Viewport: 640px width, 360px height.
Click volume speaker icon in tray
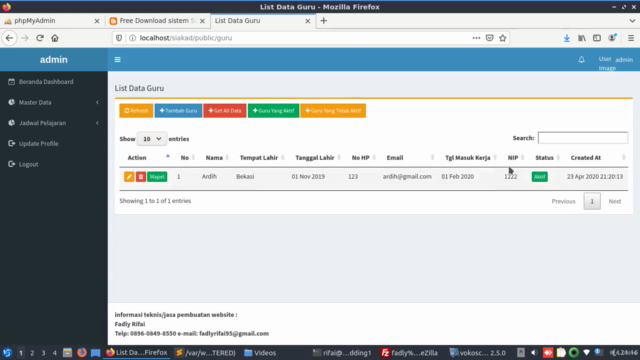pos(534,353)
